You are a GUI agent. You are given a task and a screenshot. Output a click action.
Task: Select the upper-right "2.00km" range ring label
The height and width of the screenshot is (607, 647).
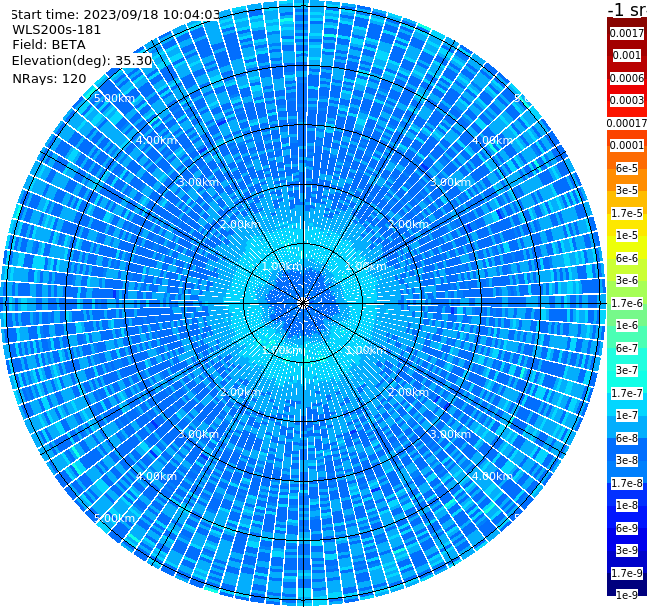pyautogui.click(x=408, y=224)
